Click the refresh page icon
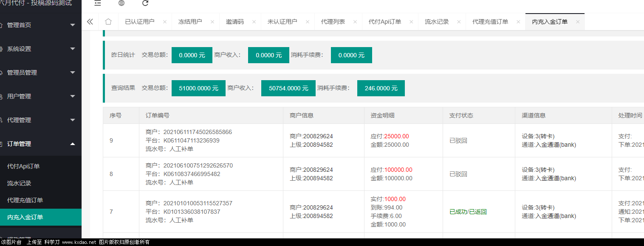The width and height of the screenshot is (644, 246). [145, 3]
